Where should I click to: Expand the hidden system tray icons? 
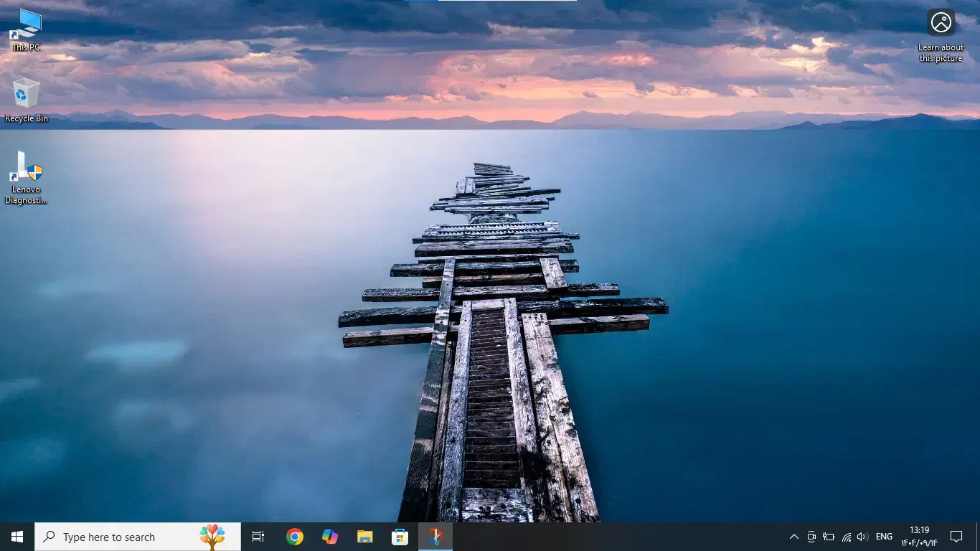tap(793, 536)
